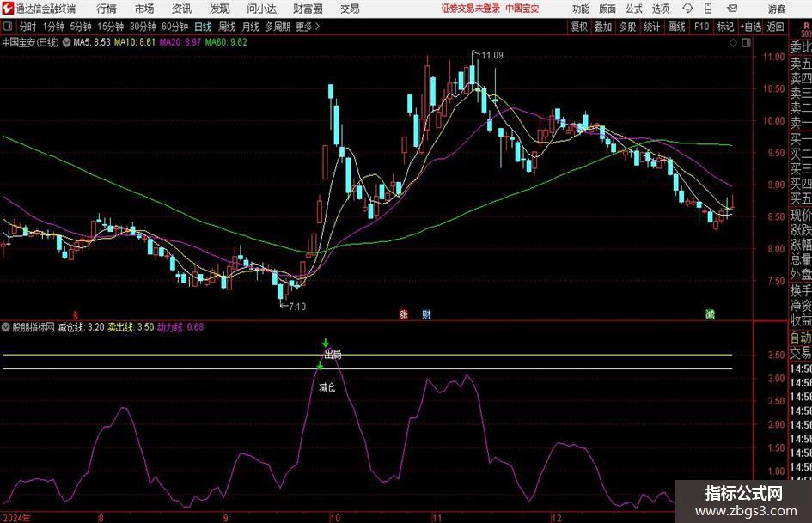Click the 统计 statistics button

coord(651,27)
